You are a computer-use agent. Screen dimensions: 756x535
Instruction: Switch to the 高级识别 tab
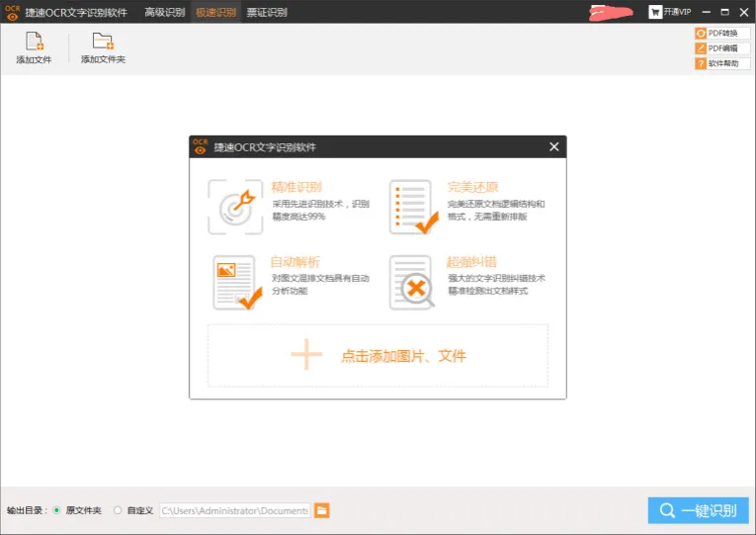click(164, 12)
